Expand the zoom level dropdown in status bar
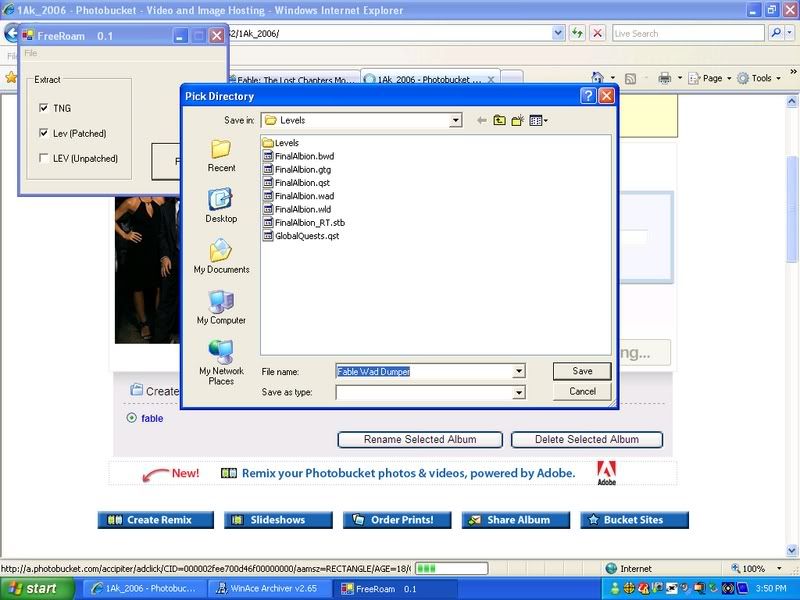This screenshot has width=800, height=600. [779, 568]
